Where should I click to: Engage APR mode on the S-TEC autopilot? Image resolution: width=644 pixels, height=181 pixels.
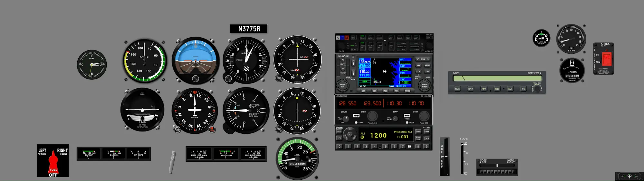tap(484, 89)
